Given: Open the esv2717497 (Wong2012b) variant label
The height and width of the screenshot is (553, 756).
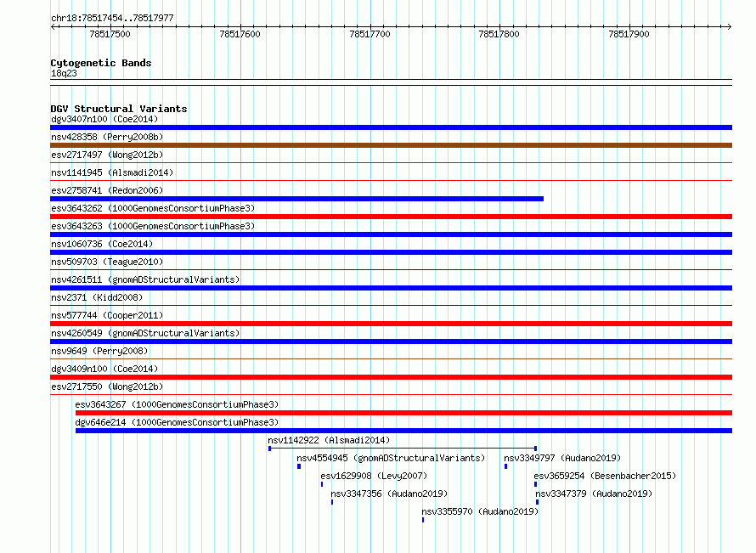Looking at the screenshot, I should (107, 155).
